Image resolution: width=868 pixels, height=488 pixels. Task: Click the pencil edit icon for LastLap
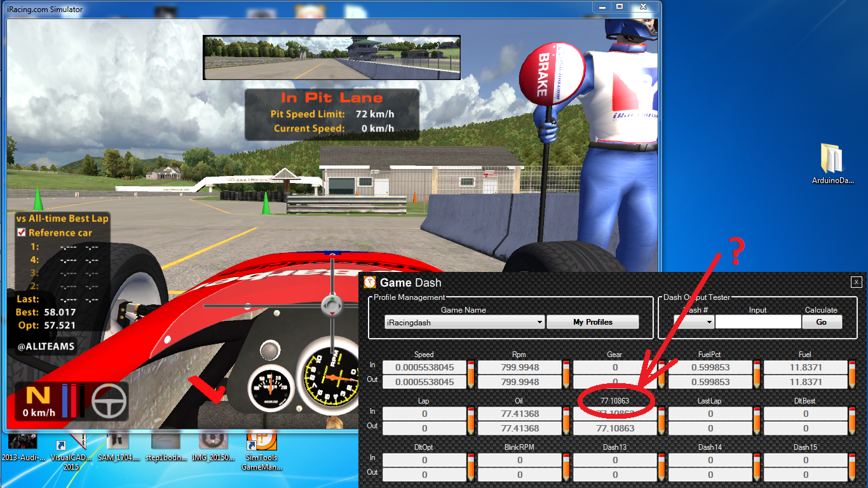(x=757, y=421)
